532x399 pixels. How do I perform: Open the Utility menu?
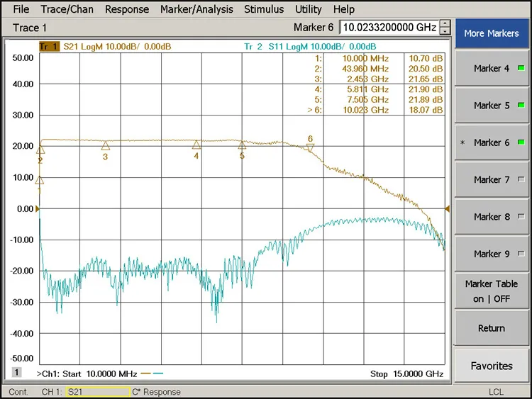click(309, 9)
